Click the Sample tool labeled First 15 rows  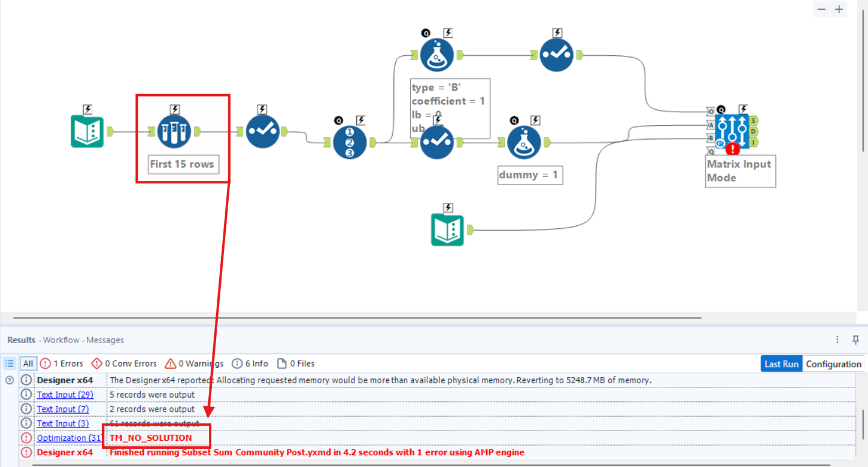tap(175, 130)
